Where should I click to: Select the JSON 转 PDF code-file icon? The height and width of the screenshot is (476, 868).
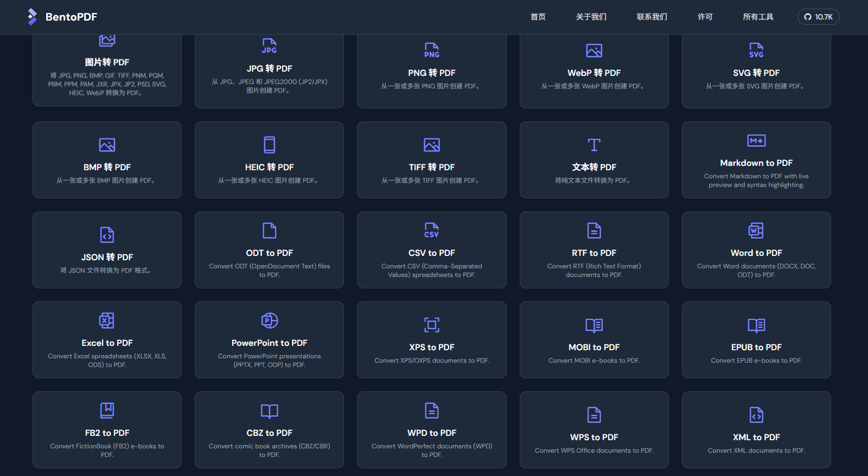[x=107, y=235]
